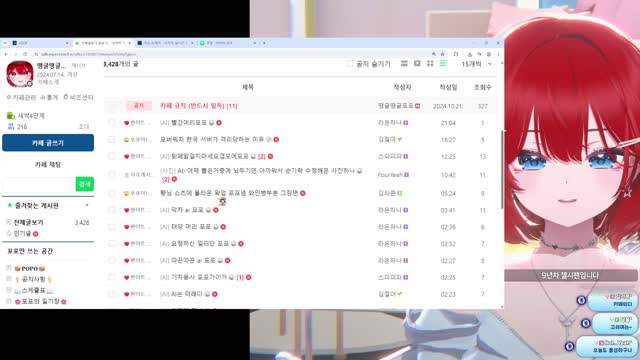Viewport: 640px width, 360px height.
Task: Click the 카페 글쓰기 button
Action: pos(48,143)
